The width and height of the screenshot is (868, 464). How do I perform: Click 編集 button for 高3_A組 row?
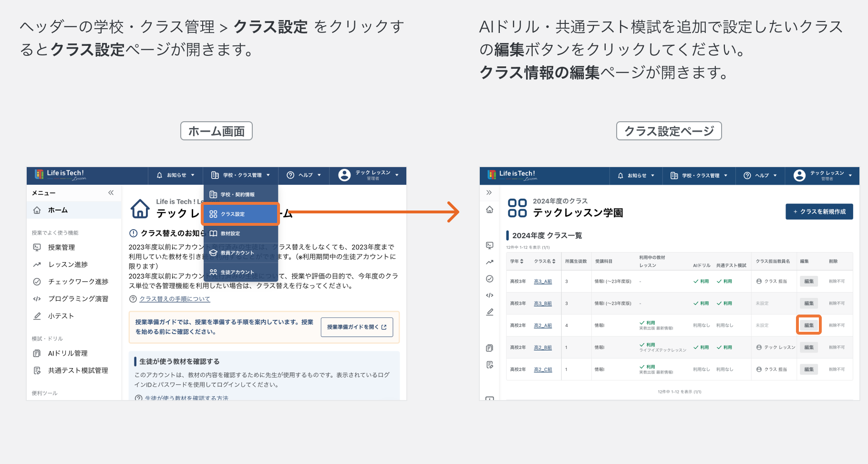tap(809, 282)
